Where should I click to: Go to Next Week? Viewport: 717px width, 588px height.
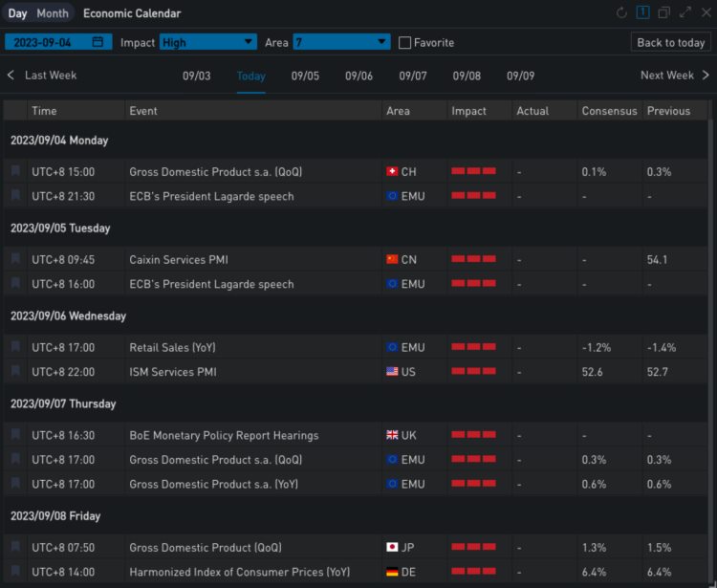675,76
